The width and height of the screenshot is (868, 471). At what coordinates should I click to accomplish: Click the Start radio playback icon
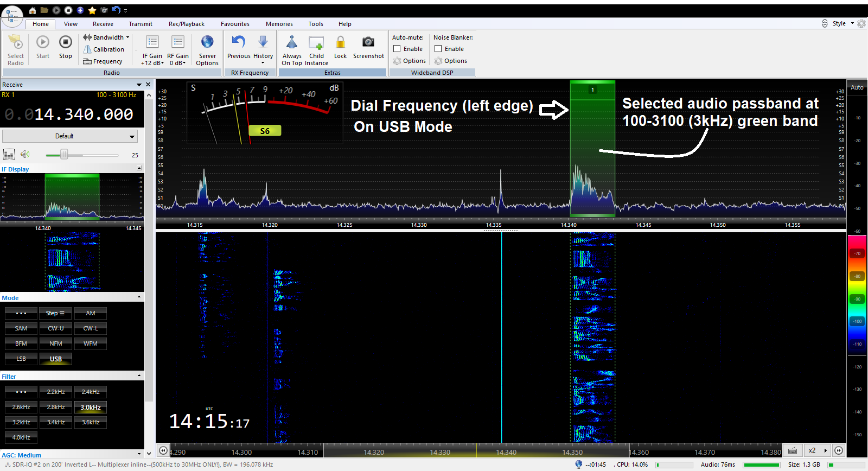43,42
